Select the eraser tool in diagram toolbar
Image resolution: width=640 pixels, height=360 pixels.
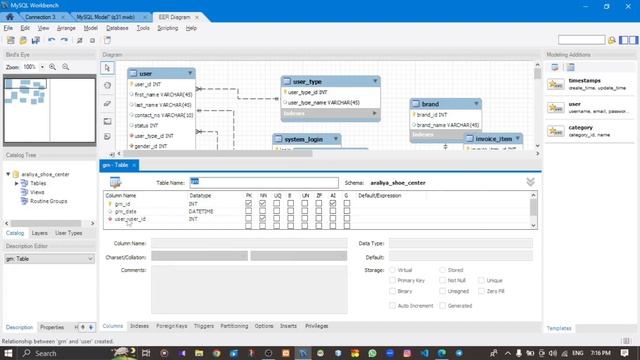tap(107, 103)
